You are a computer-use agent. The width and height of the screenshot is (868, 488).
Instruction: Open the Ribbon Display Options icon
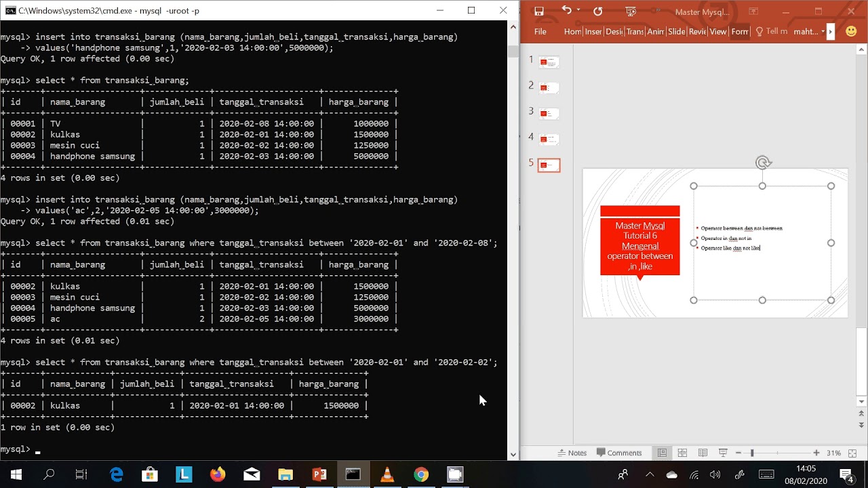(753, 12)
